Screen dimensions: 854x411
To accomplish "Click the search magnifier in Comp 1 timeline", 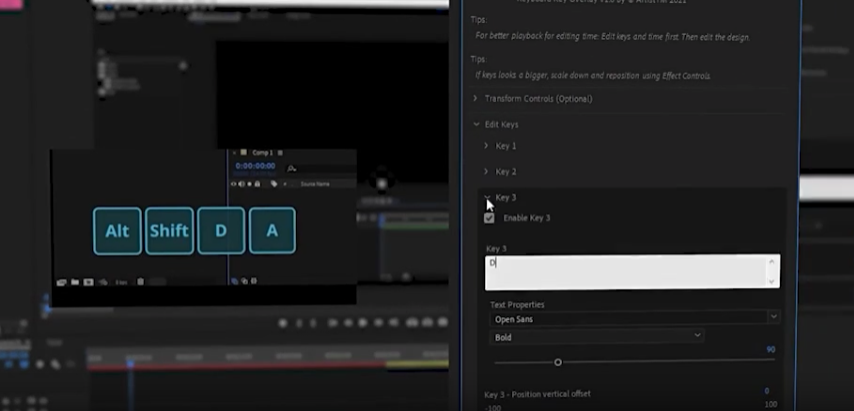I will click(x=291, y=168).
